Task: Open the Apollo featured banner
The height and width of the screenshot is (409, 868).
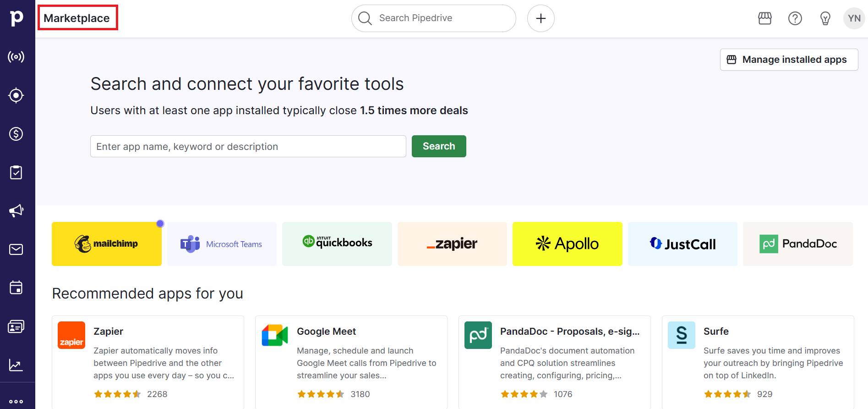Action: click(568, 244)
